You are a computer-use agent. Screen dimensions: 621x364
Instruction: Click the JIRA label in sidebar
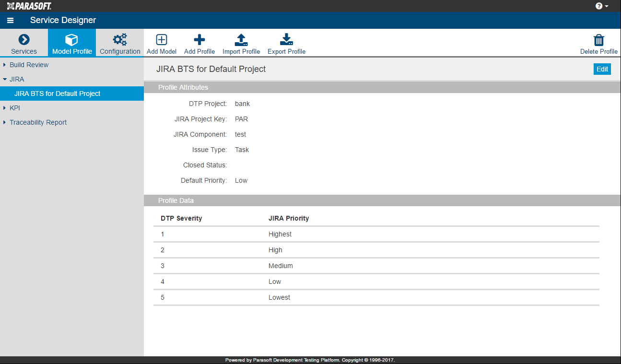tap(17, 79)
